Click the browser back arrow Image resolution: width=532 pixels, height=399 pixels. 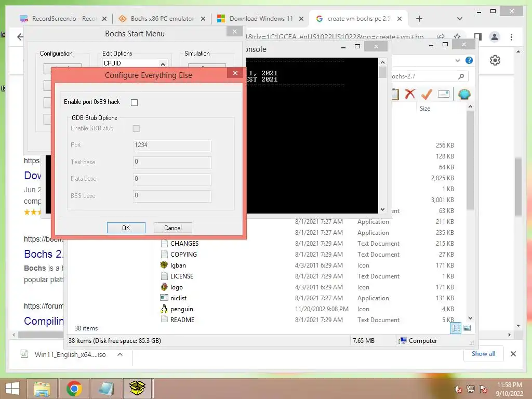click(x=20, y=37)
